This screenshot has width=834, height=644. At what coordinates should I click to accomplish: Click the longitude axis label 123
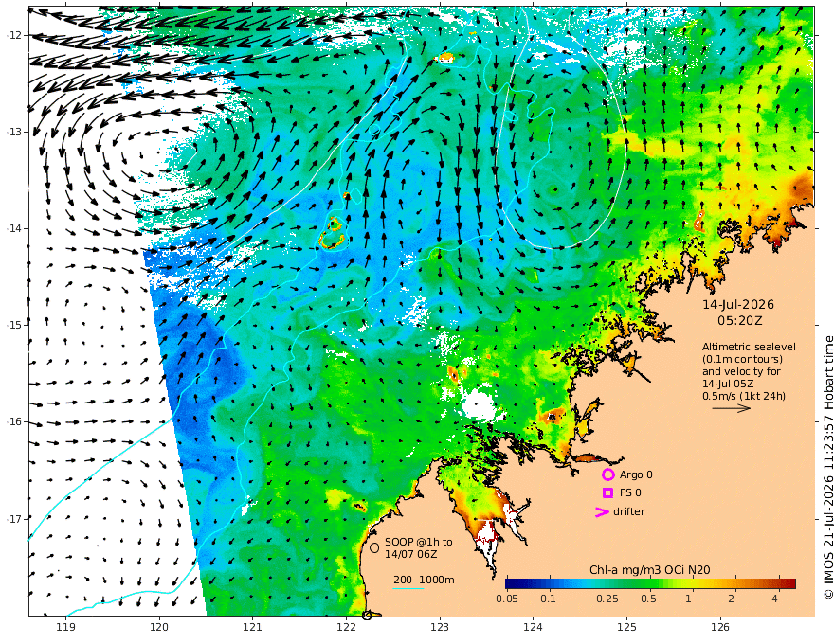(x=440, y=627)
